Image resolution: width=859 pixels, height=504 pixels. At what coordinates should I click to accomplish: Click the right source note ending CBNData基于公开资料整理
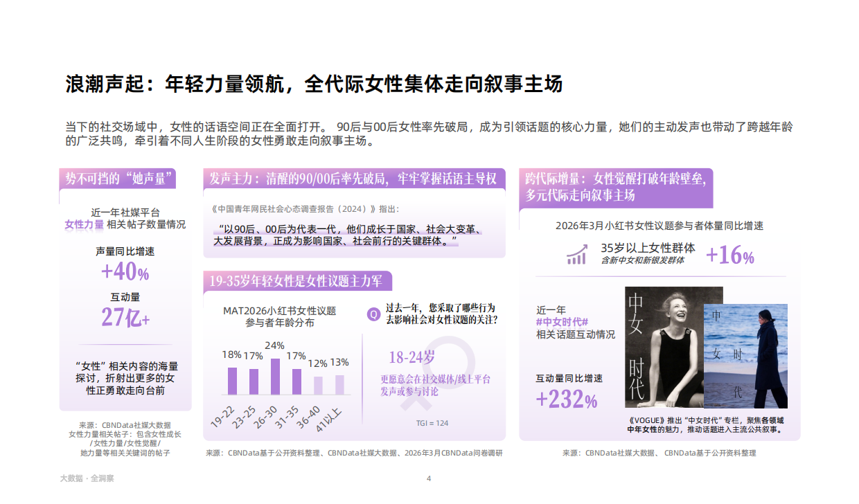point(659,453)
